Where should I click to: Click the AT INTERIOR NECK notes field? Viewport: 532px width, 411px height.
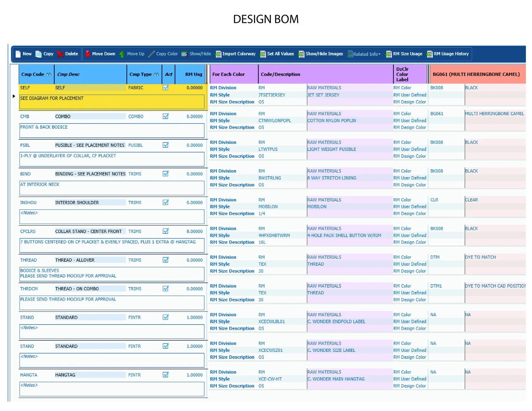(x=112, y=188)
